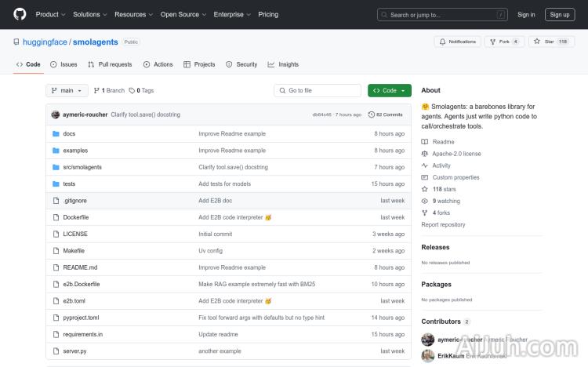Switch to the Pull requests tab
Image resolution: width=588 pixels, height=367 pixels.
click(x=111, y=64)
